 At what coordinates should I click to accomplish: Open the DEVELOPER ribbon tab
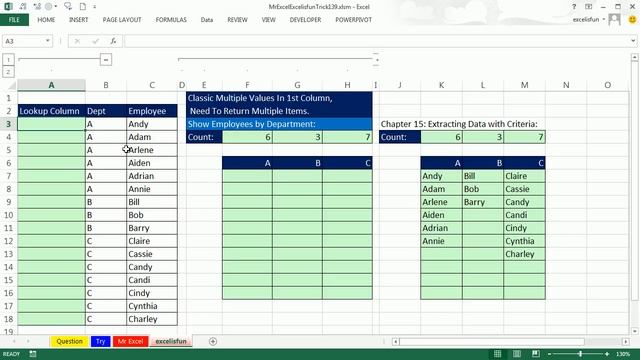click(305, 20)
